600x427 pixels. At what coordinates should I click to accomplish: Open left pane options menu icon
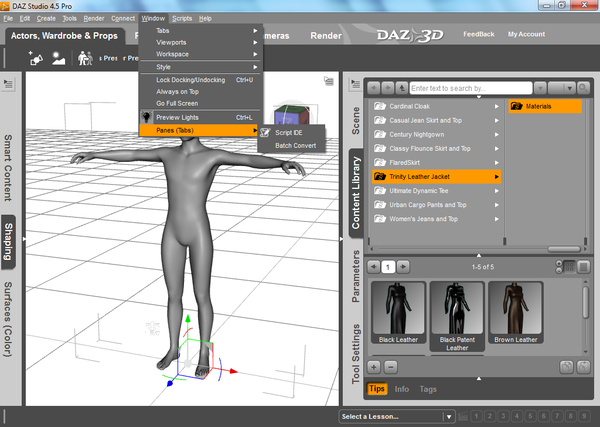[8, 84]
